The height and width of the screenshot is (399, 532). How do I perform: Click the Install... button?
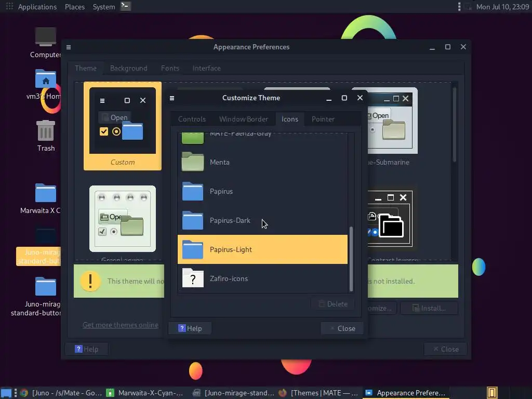(429, 309)
